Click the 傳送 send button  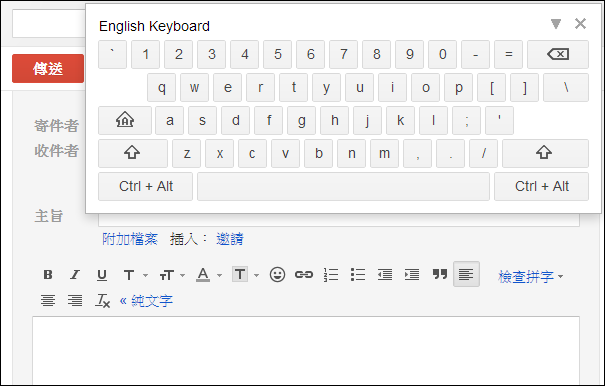48,69
